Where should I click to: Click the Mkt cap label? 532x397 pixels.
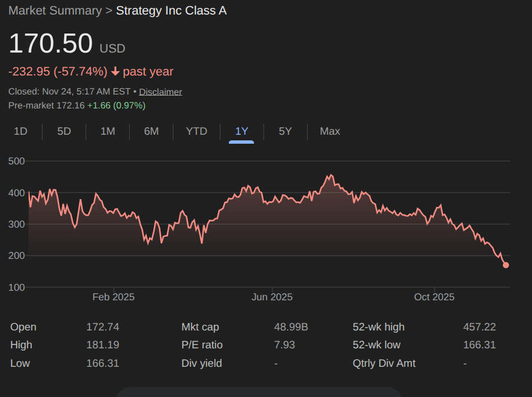pos(200,327)
